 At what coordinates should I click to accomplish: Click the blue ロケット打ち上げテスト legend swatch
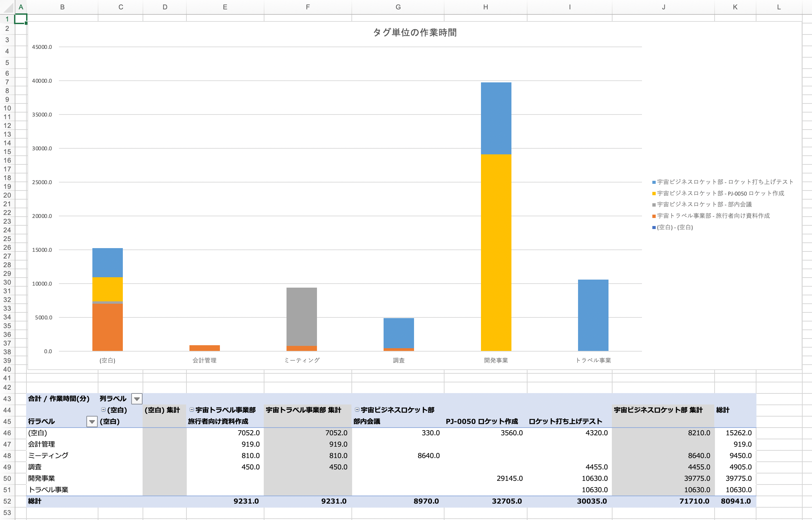[x=654, y=182]
